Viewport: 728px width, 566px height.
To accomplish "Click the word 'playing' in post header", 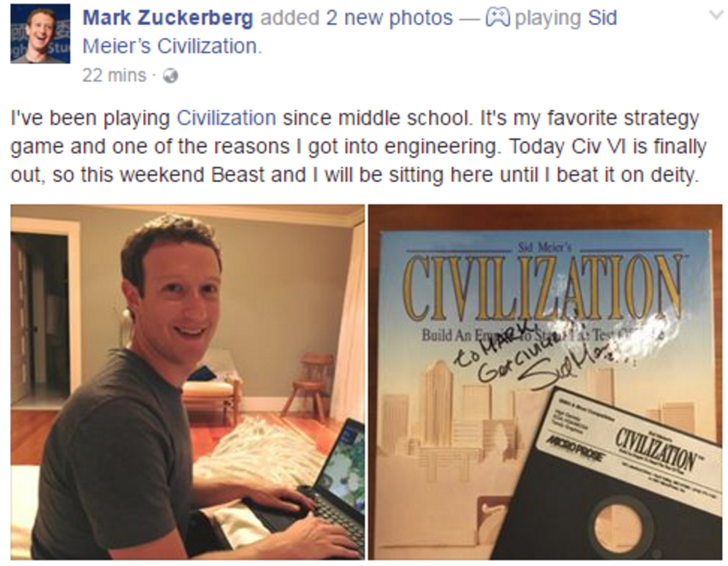I will (x=548, y=18).
